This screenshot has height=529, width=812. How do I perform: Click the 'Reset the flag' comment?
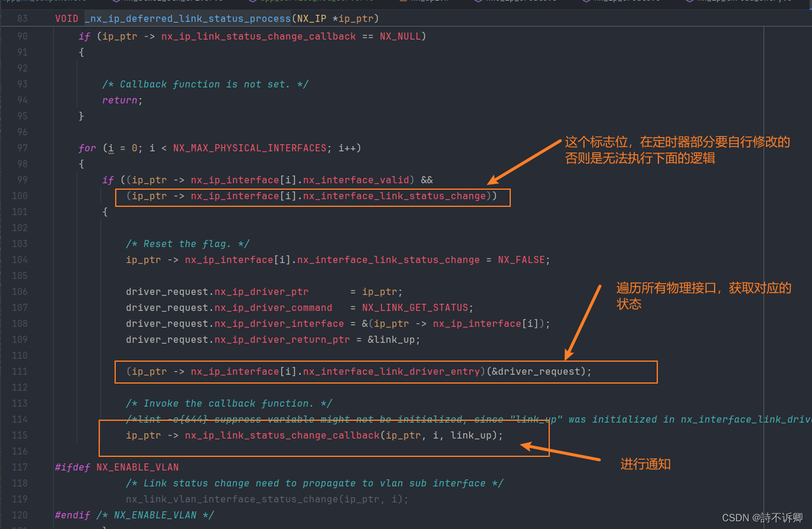(x=188, y=244)
